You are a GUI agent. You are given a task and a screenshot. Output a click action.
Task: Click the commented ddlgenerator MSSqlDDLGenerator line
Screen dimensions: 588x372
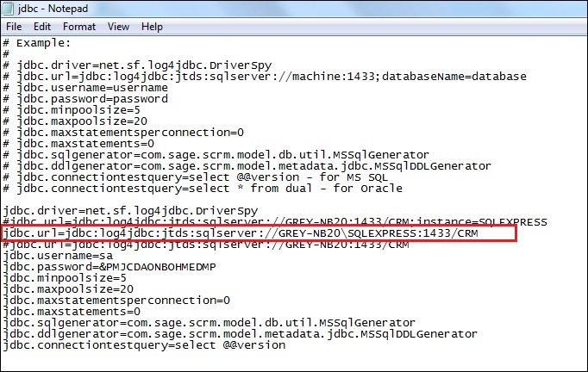(x=247, y=166)
